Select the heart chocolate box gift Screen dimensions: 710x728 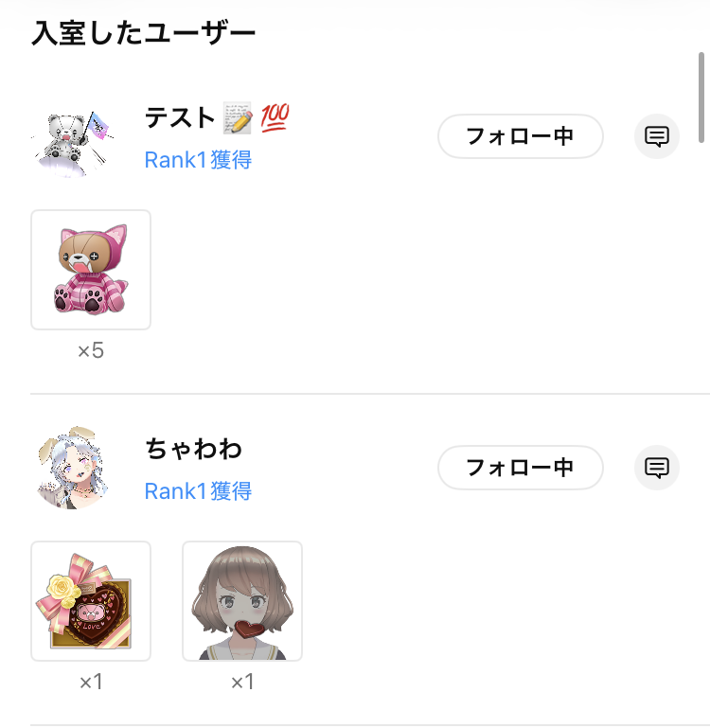91,601
